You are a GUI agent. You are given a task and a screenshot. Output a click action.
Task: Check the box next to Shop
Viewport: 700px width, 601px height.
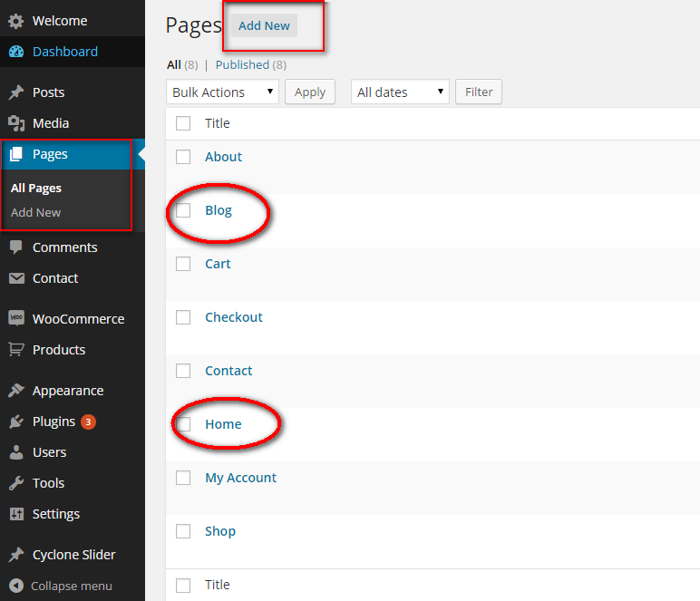(183, 531)
